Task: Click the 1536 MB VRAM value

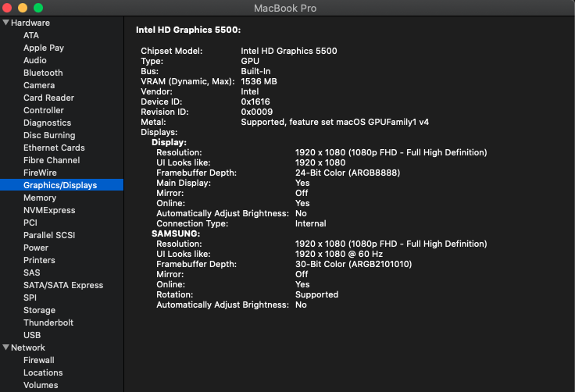Action: point(259,81)
